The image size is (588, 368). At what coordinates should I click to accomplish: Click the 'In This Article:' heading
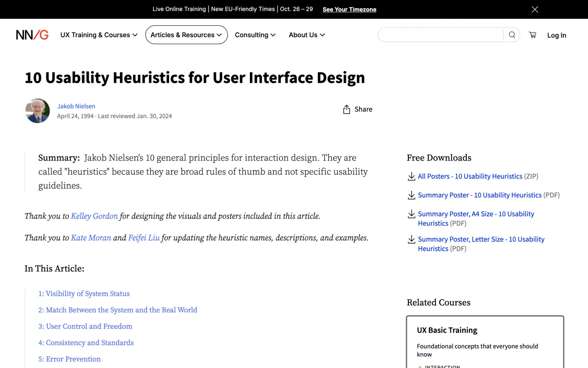tap(55, 269)
